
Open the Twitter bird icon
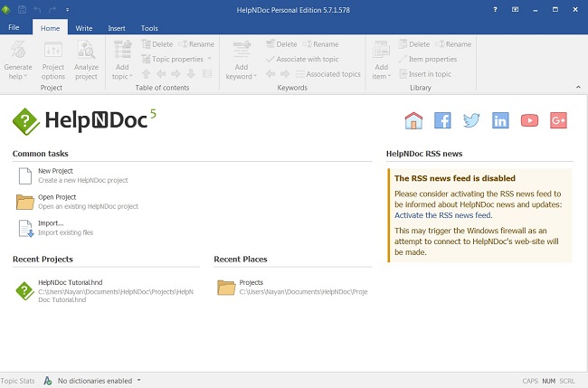471,120
